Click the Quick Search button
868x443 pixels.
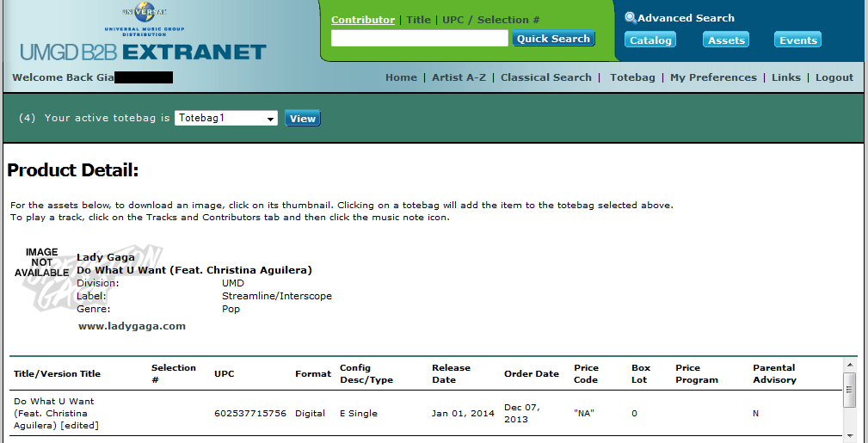[x=553, y=38]
